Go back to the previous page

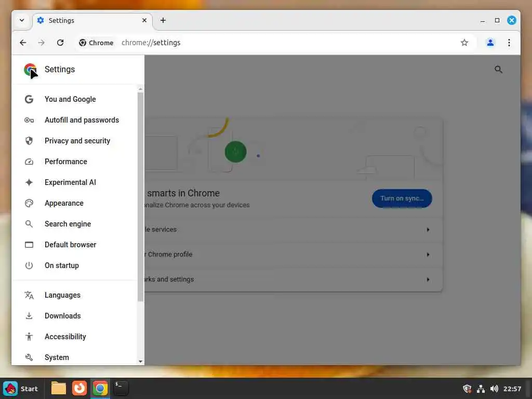(x=23, y=43)
